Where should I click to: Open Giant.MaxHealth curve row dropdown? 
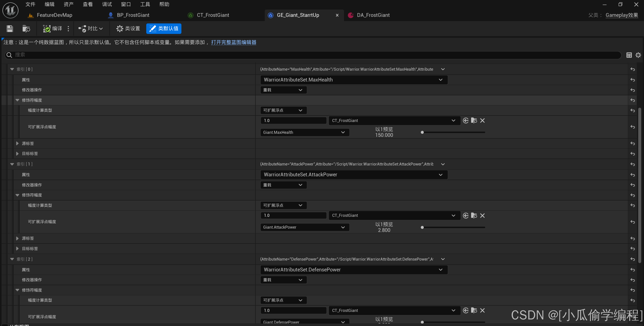[305, 132]
